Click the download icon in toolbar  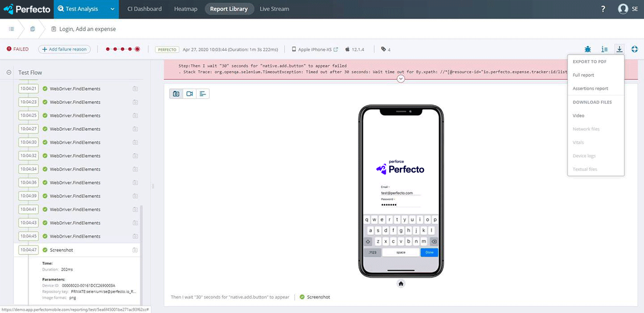click(x=619, y=49)
